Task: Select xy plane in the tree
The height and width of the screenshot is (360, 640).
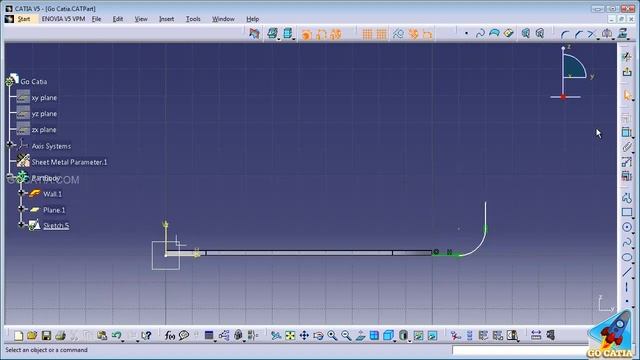Action: (x=44, y=98)
